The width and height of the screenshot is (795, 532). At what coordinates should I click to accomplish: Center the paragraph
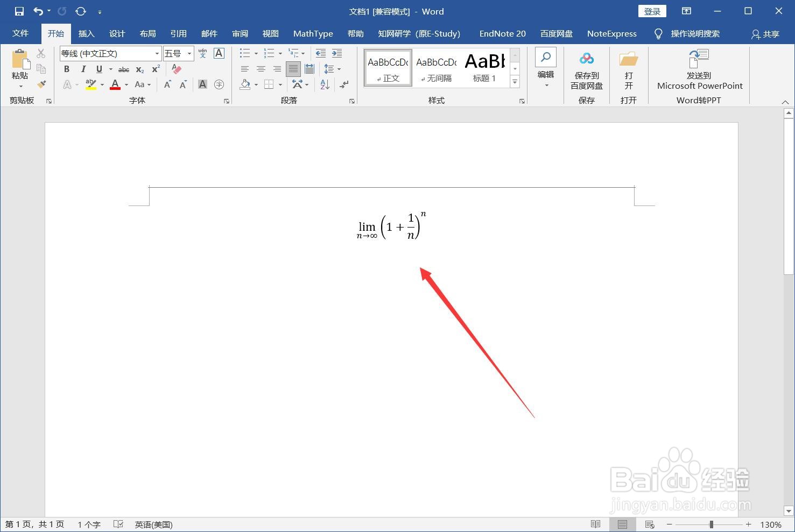[261, 69]
